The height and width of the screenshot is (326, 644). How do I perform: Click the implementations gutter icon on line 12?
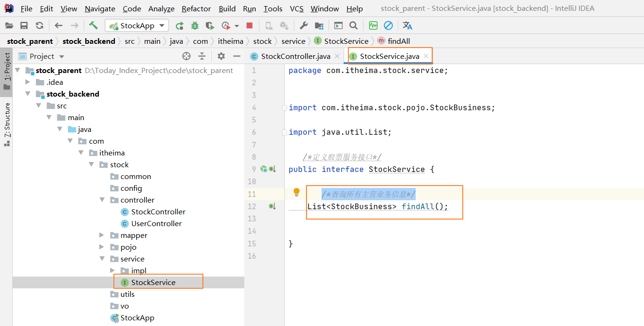[272, 206]
